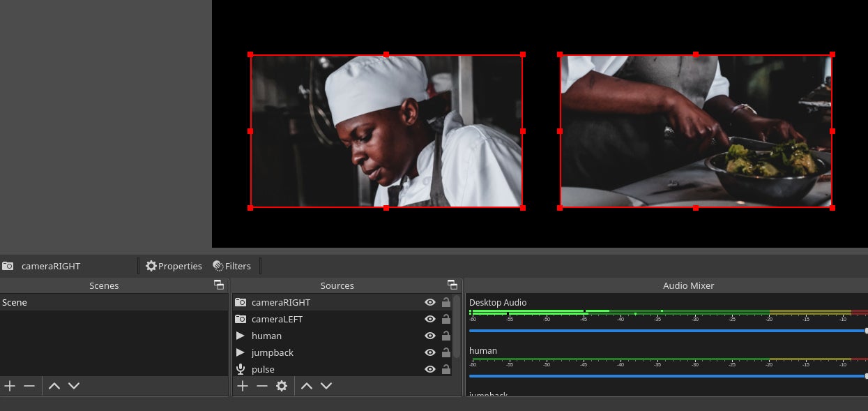
Task: Open Filters for the selected source
Action: pyautogui.click(x=231, y=266)
